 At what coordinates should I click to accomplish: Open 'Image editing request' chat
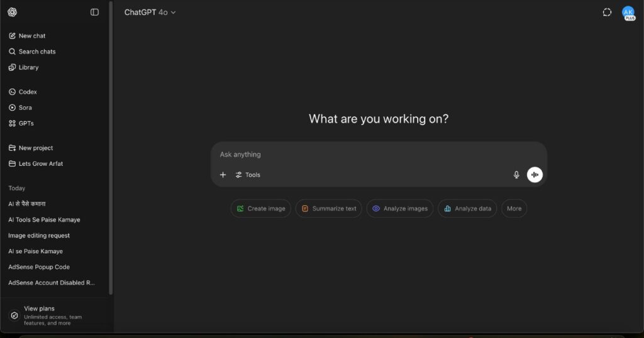(39, 236)
